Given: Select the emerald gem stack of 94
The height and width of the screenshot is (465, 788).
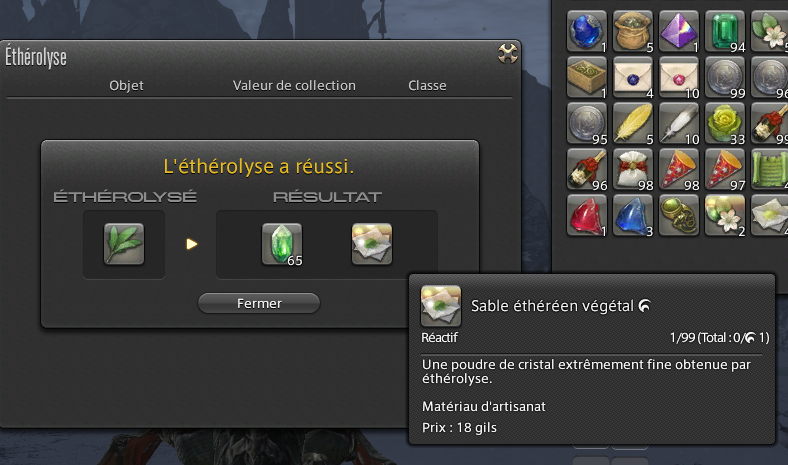Looking at the screenshot, I should coord(725,31).
